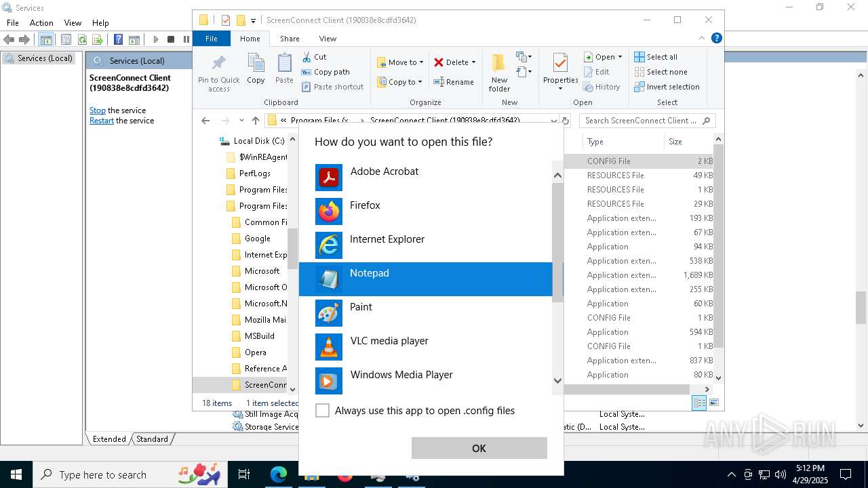Open Explorer help icon
The image size is (868, 488).
click(x=716, y=39)
